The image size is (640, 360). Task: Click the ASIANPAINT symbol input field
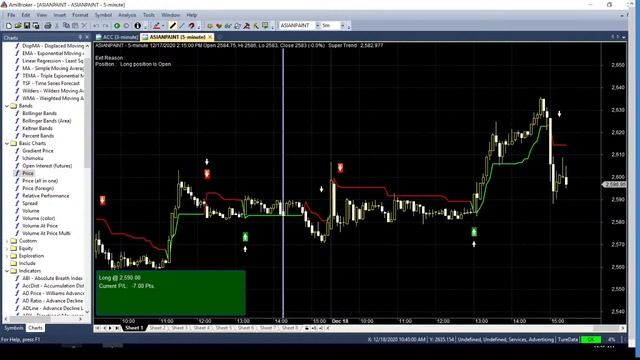[x=296, y=26]
